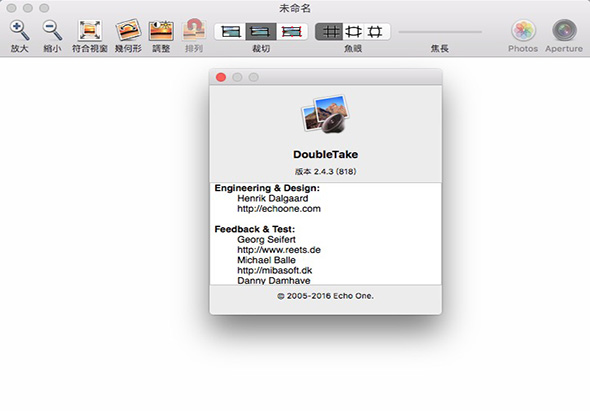The image size is (590, 411).
Task: Choose the third 魚眼 fisheye option
Action: click(376, 32)
